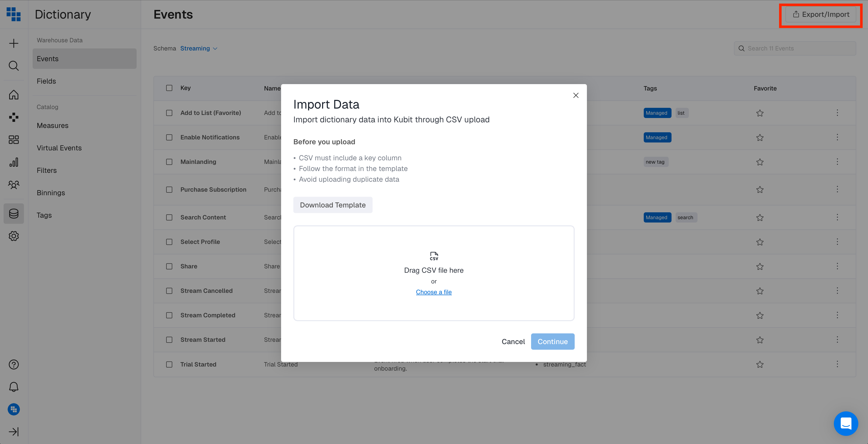Select the Trial Started row checkbox
This screenshot has height=444, width=868.
[169, 364]
